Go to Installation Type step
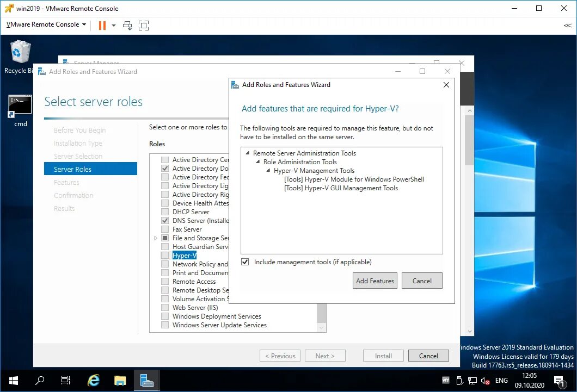The height and width of the screenshot is (392, 577). pyautogui.click(x=78, y=144)
